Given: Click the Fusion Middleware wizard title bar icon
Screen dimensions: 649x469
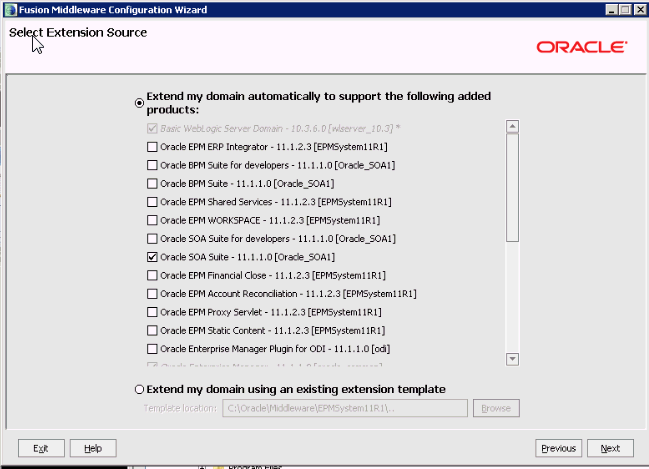Looking at the screenshot, I should [11, 10].
